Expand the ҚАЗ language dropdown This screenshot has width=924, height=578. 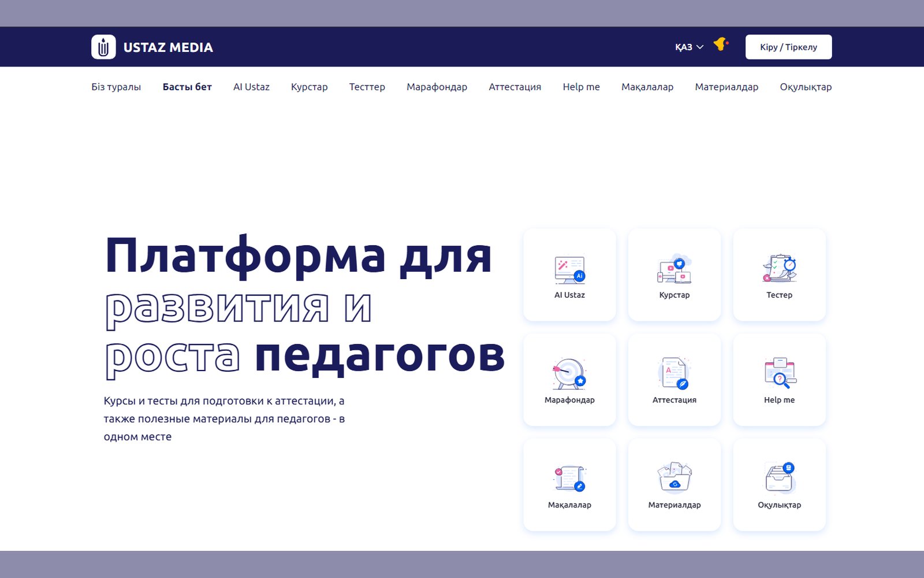click(x=690, y=47)
